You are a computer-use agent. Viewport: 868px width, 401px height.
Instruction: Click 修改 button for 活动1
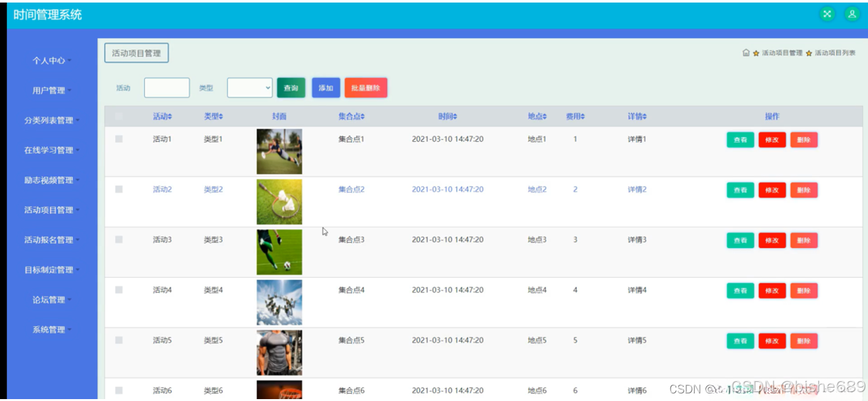tap(772, 140)
